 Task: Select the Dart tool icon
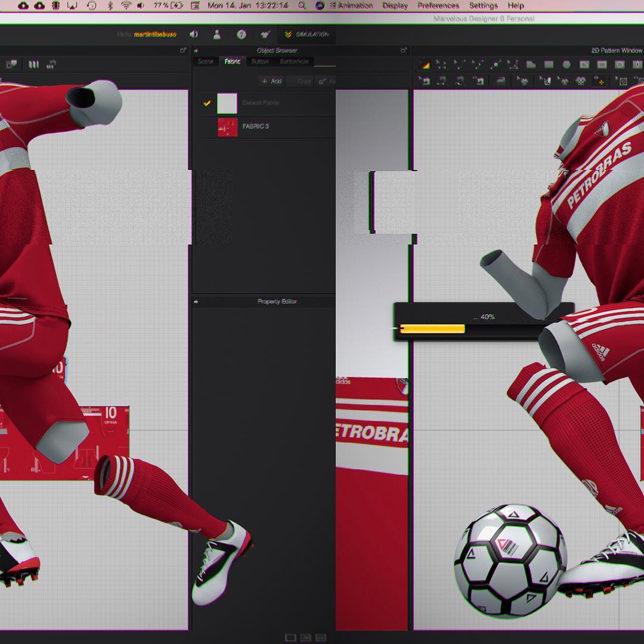[637, 64]
